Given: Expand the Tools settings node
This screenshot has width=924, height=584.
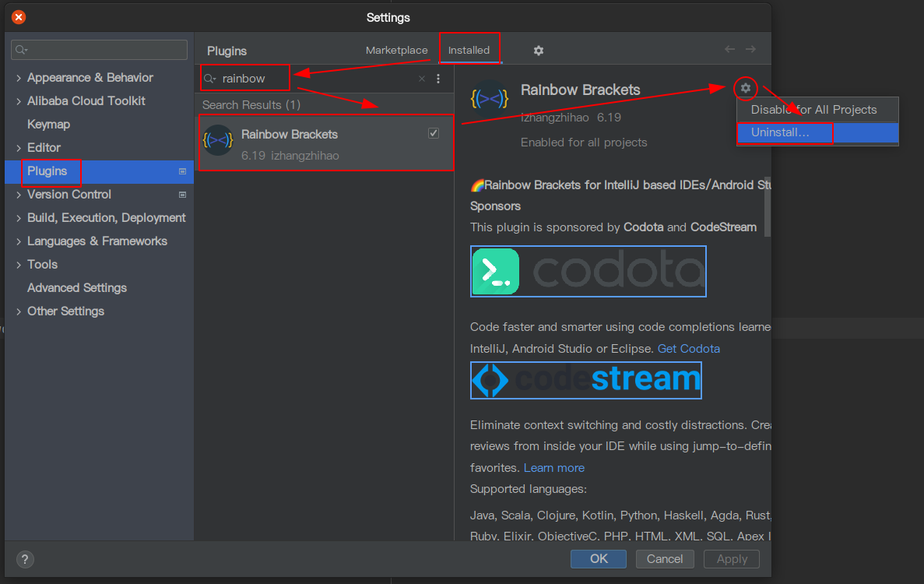Looking at the screenshot, I should click(x=18, y=265).
